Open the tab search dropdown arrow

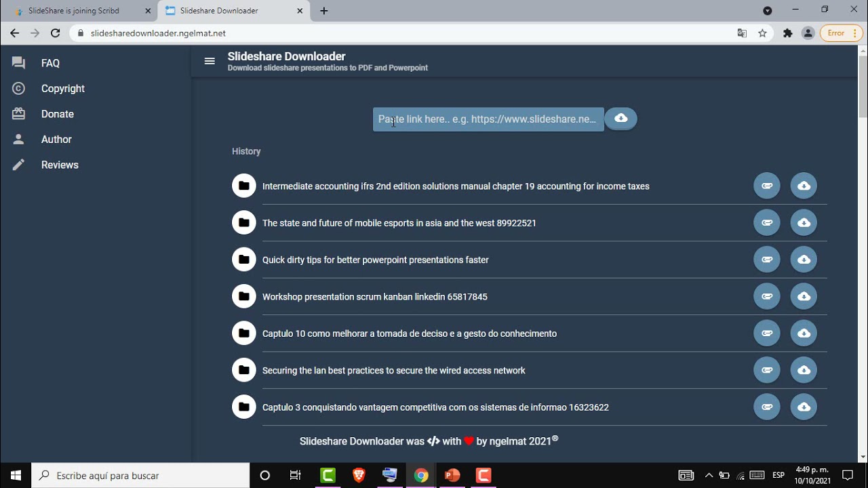click(x=767, y=11)
